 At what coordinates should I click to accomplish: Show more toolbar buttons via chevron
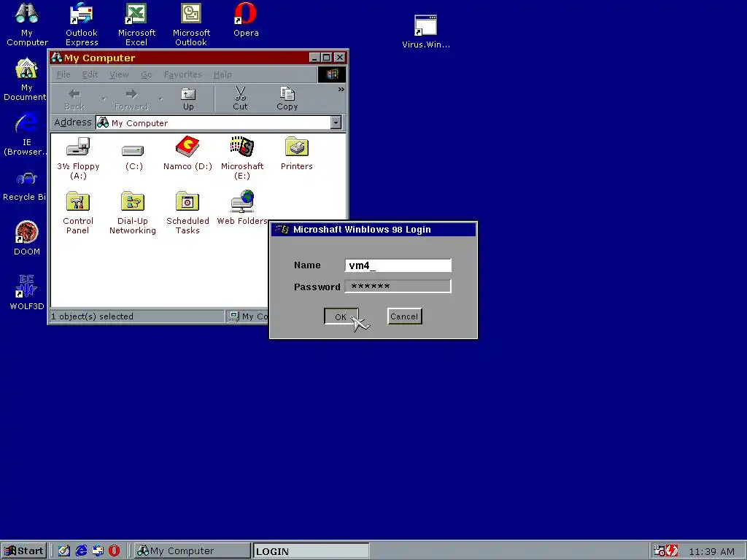click(341, 90)
